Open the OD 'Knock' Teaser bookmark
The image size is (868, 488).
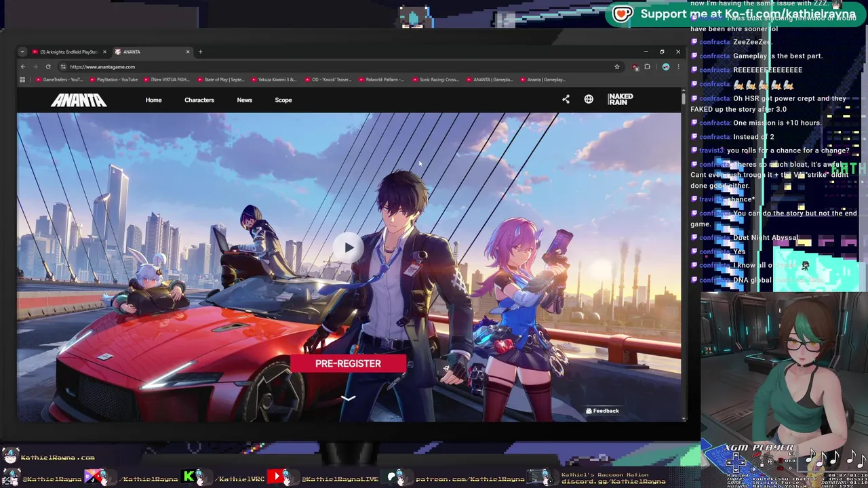328,79
